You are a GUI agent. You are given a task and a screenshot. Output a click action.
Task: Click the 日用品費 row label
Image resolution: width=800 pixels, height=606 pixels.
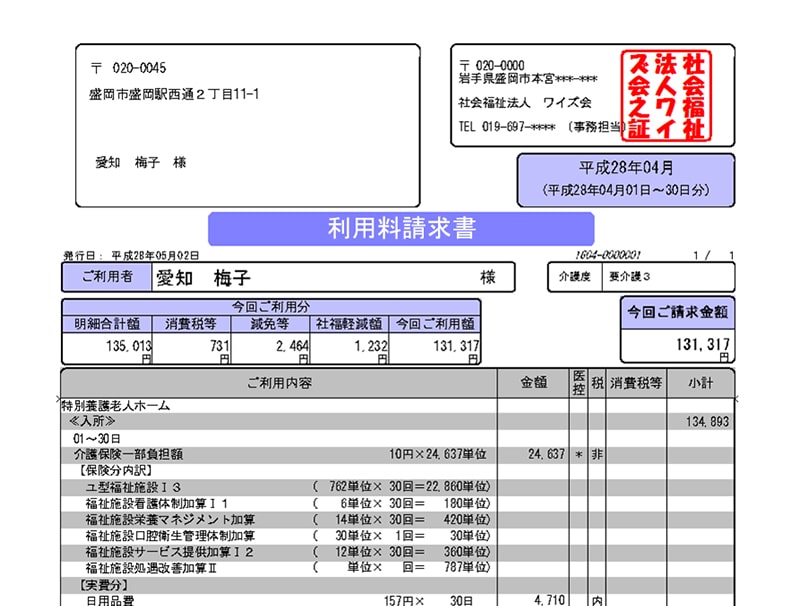click(110, 601)
